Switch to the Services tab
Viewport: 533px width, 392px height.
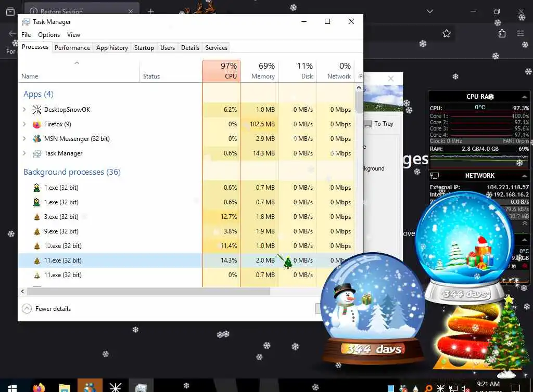(x=216, y=48)
